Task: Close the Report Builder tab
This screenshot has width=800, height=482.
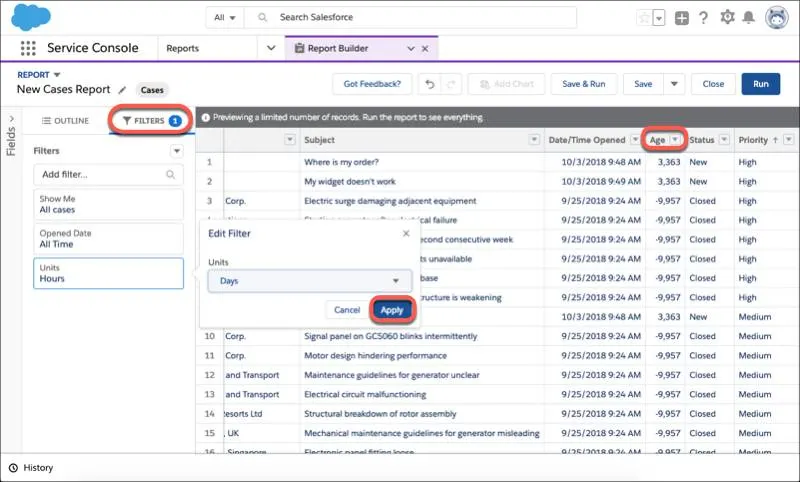Action: (425, 48)
